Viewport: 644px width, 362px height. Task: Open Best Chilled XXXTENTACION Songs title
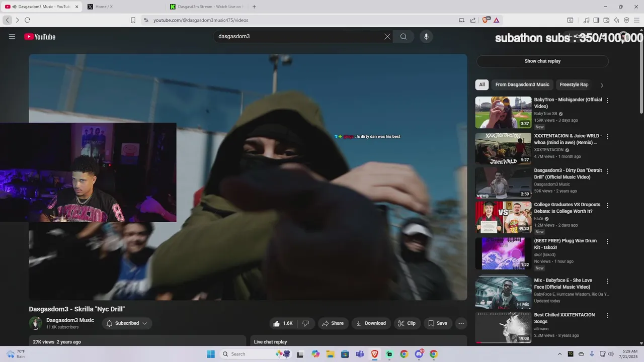(x=565, y=318)
